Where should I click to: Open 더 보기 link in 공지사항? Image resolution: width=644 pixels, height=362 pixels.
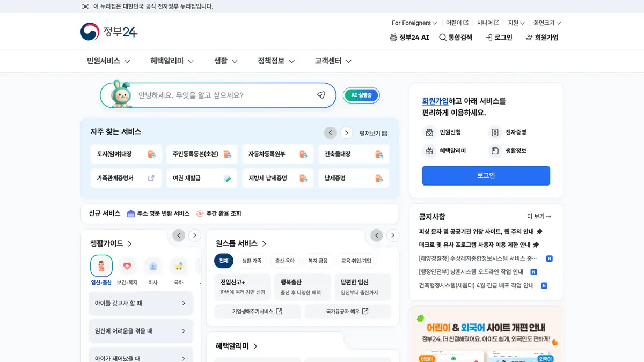click(x=539, y=217)
